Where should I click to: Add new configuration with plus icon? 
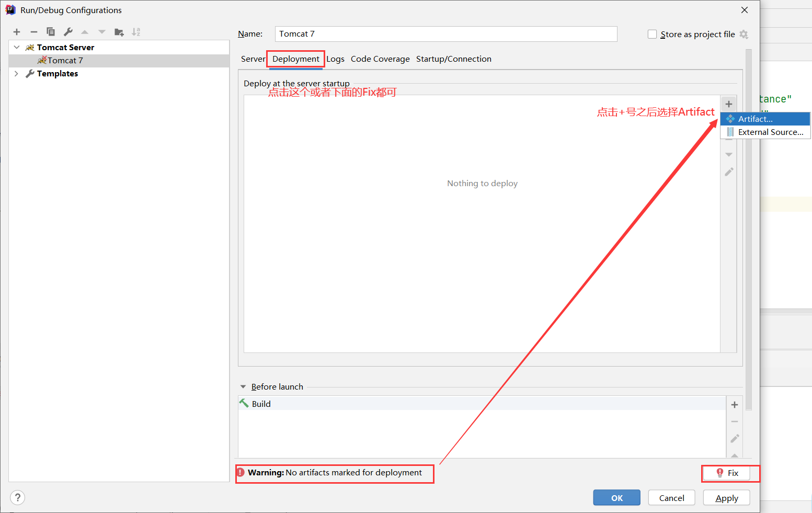(17, 32)
